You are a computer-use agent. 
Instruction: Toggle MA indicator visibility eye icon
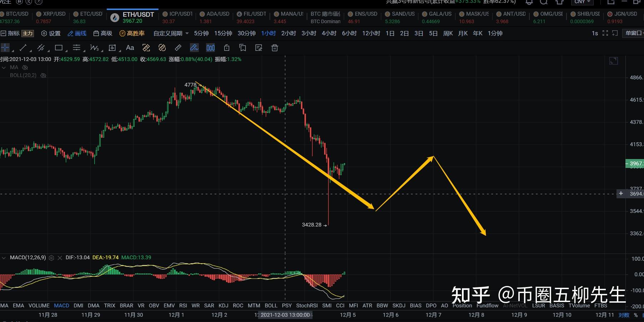tap(25, 67)
